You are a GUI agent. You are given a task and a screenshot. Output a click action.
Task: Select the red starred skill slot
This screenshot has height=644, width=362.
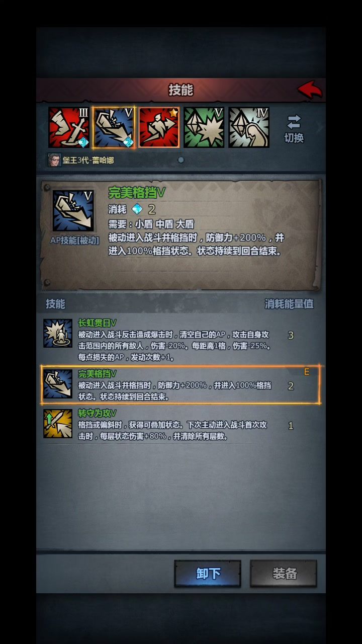pos(159,127)
